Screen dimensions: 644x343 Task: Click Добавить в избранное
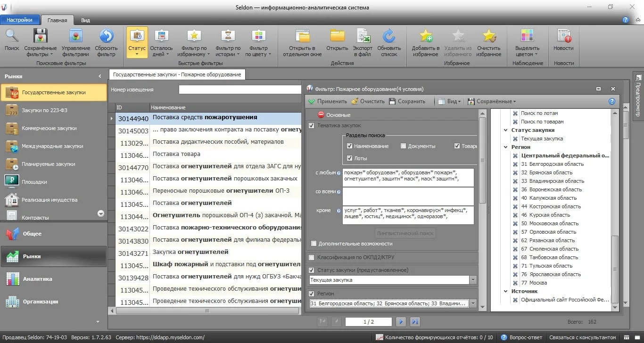click(x=426, y=42)
